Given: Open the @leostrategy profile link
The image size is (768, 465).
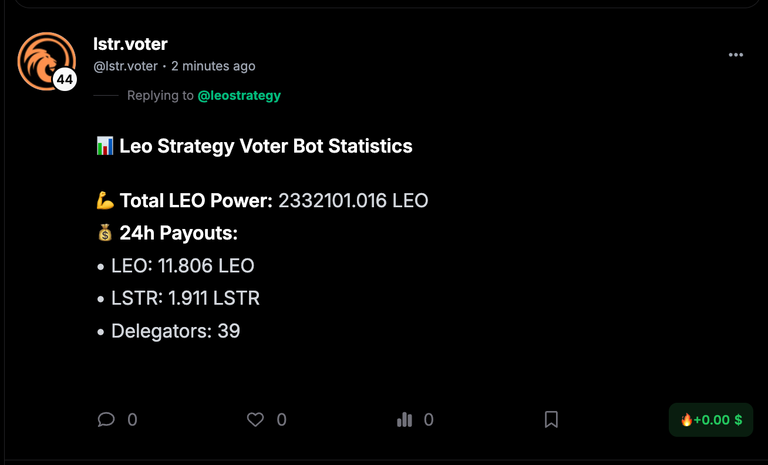Looking at the screenshot, I should click(x=239, y=96).
